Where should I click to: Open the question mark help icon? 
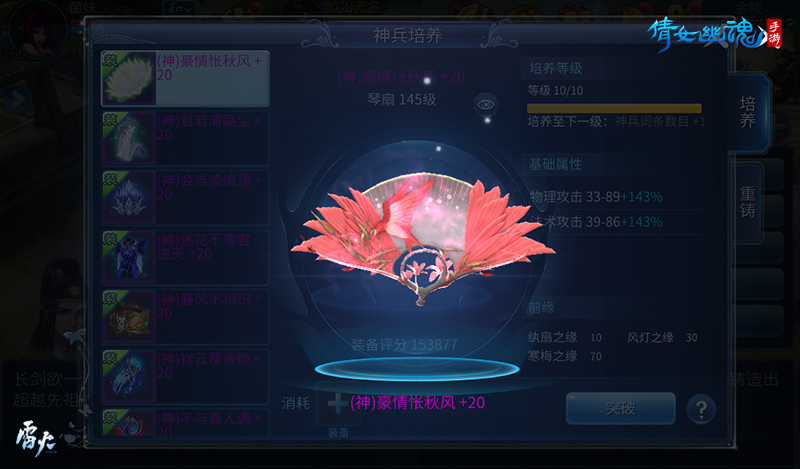(701, 409)
